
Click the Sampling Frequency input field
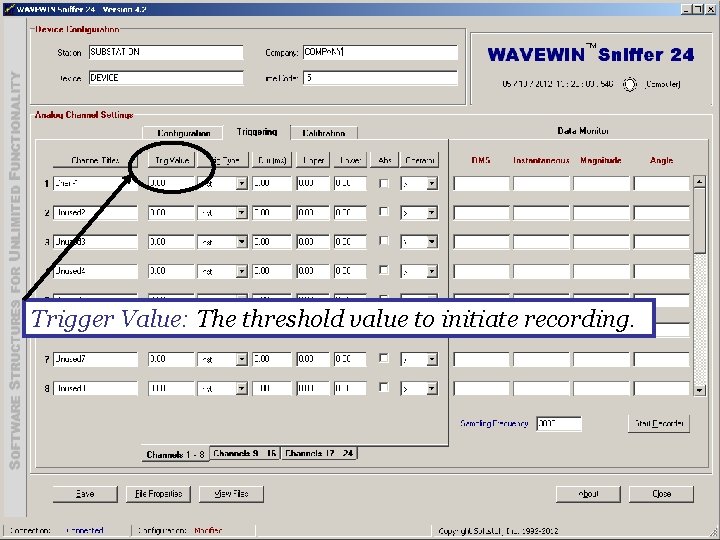coord(559,423)
